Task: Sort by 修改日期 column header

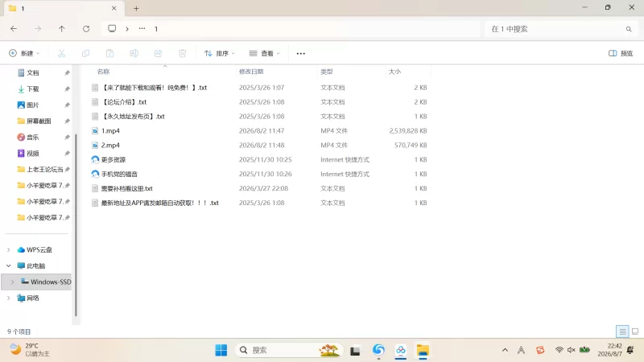Action: click(x=251, y=72)
